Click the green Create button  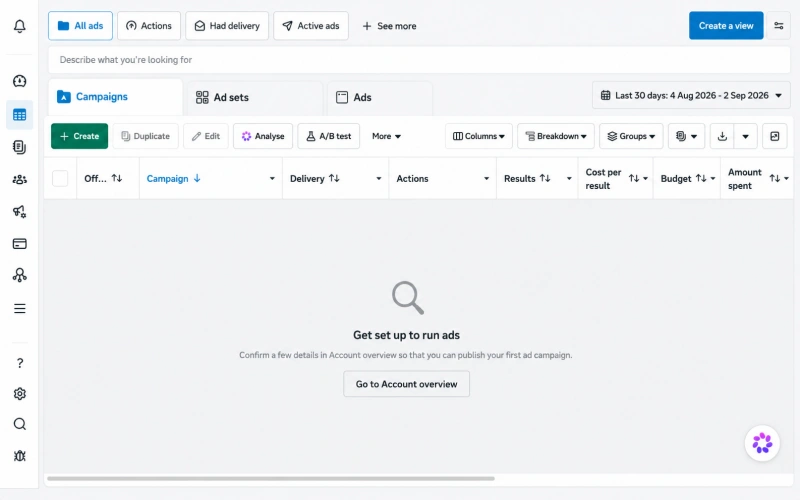pos(80,136)
